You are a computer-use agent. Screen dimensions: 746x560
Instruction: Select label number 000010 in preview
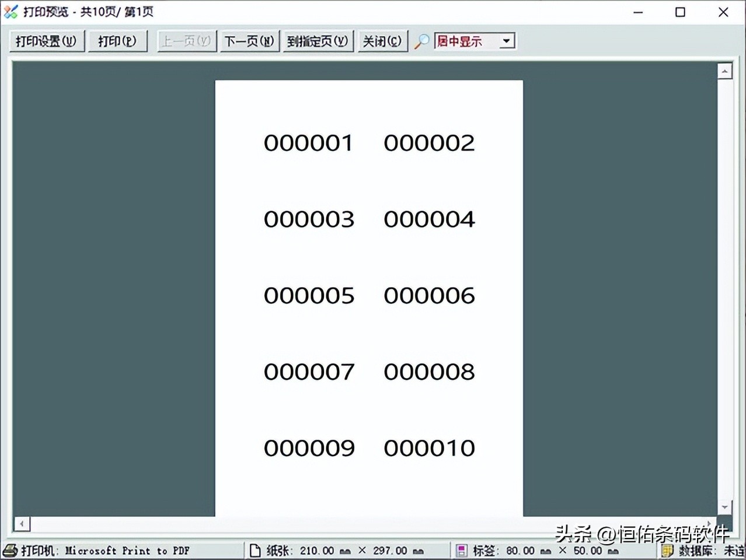pos(429,448)
